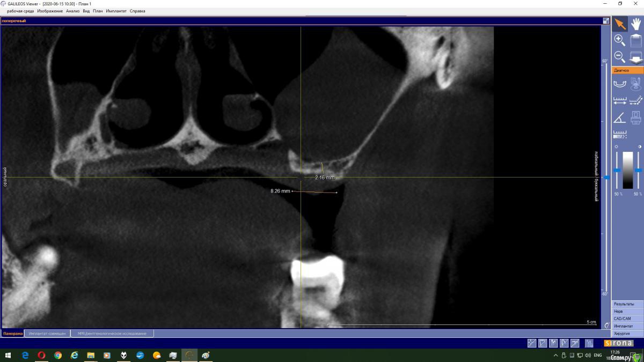This screenshot has height=362, width=644.
Task: Adjust the brightness slider handle
Action: point(617,170)
